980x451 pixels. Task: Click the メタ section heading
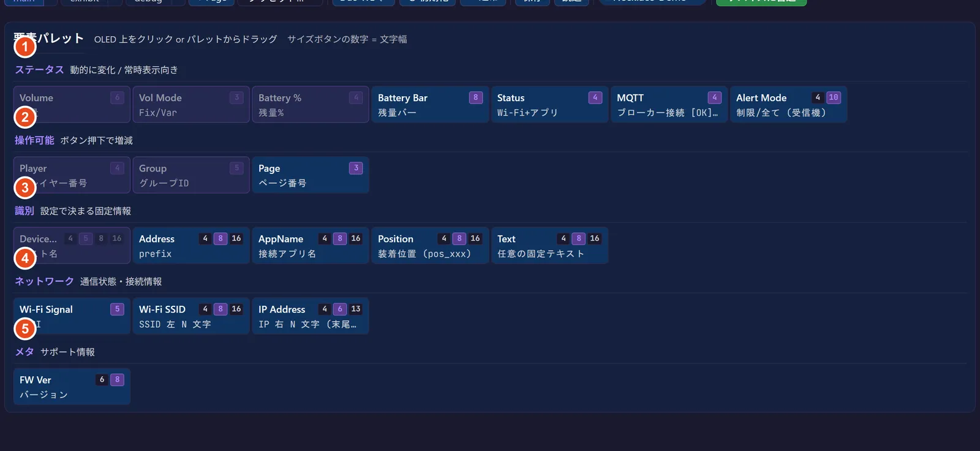[x=24, y=352]
